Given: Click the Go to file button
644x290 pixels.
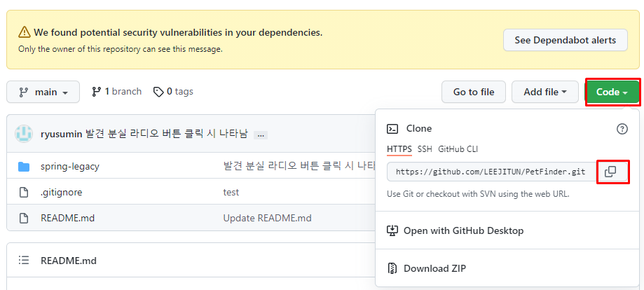Looking at the screenshot, I should click(x=474, y=92).
